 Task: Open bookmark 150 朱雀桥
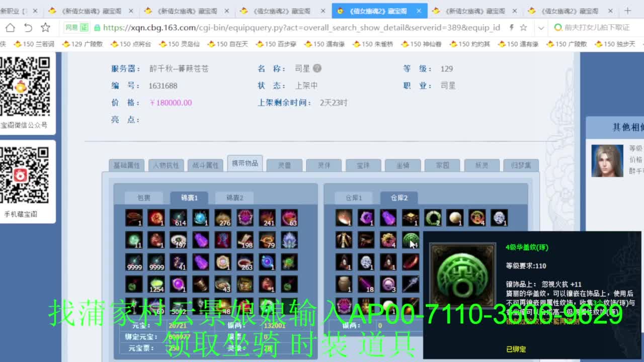(373, 44)
